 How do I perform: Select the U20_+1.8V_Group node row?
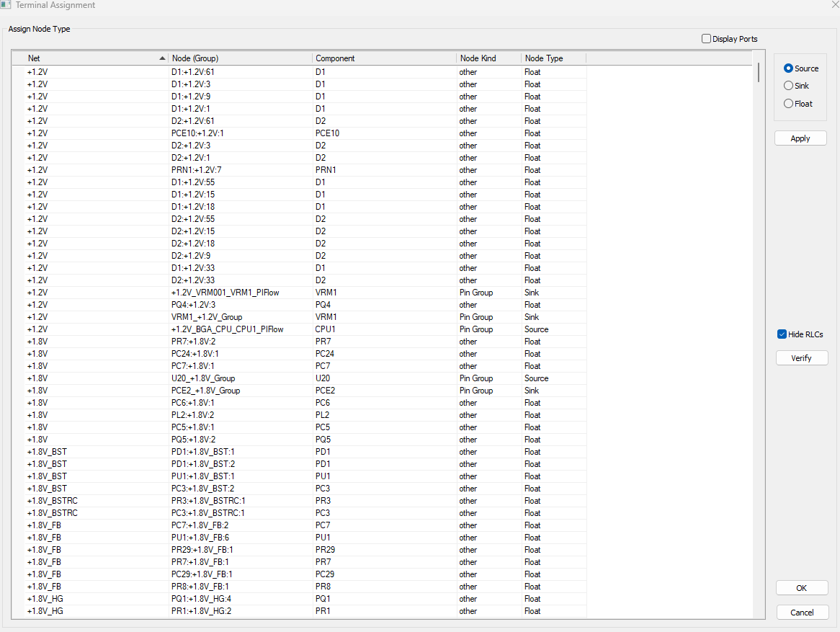coord(203,378)
